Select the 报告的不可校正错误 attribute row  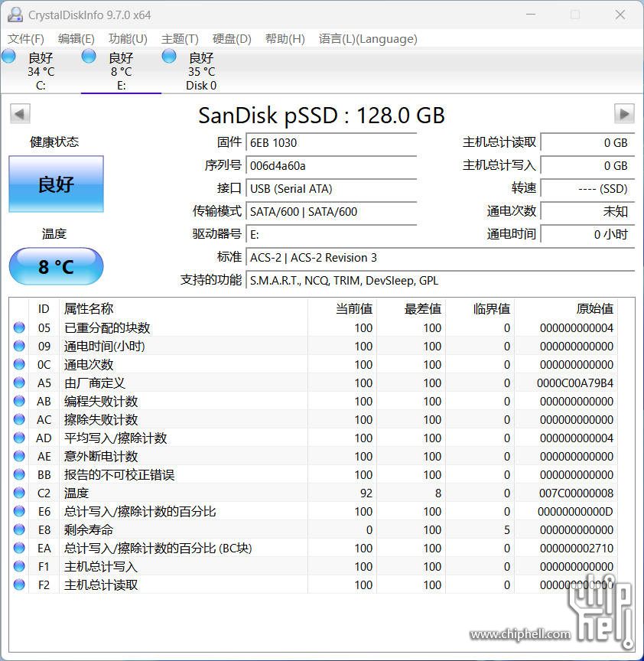click(x=314, y=474)
